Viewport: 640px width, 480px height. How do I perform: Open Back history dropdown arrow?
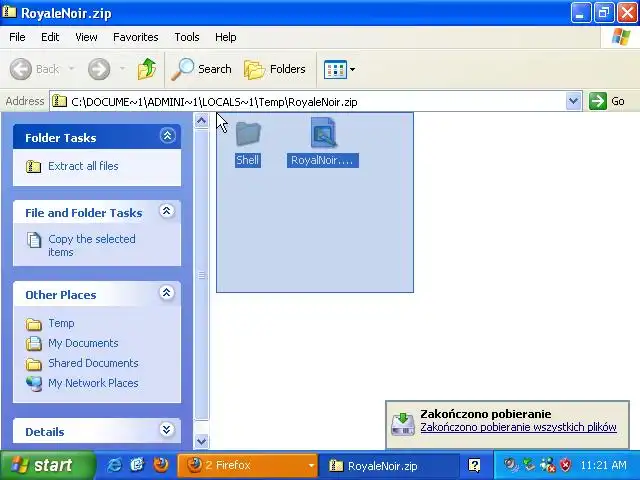point(71,69)
